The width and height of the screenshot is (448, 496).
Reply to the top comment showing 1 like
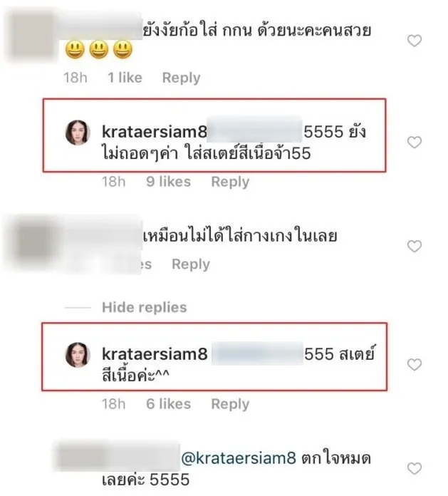click(181, 78)
